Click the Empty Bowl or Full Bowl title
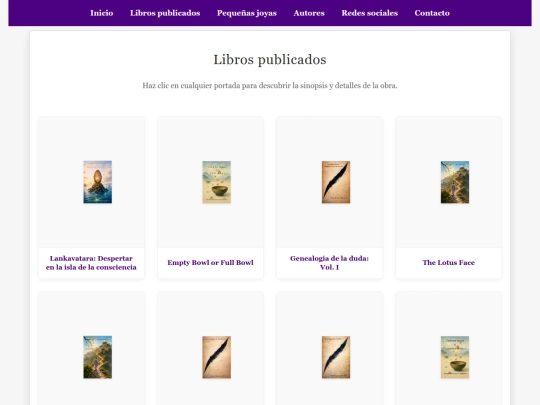The height and width of the screenshot is (405, 540). (x=210, y=262)
